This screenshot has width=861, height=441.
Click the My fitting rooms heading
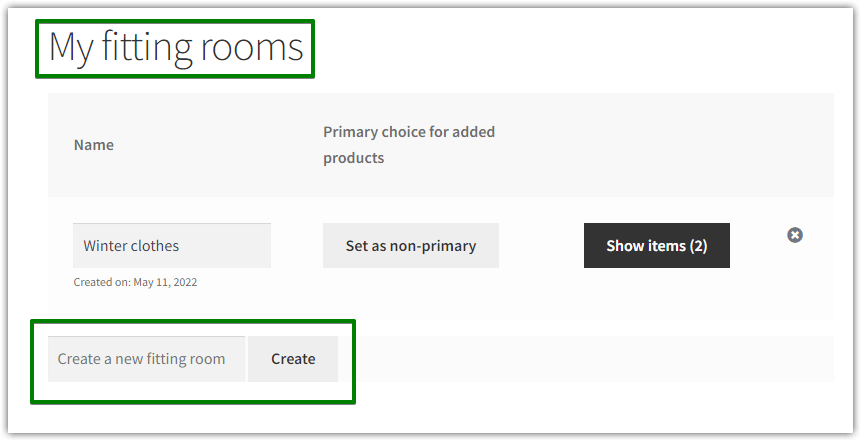point(176,47)
